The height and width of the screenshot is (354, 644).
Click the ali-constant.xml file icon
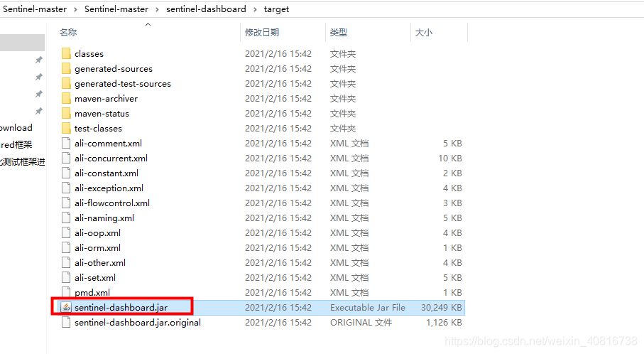pyautogui.click(x=66, y=173)
